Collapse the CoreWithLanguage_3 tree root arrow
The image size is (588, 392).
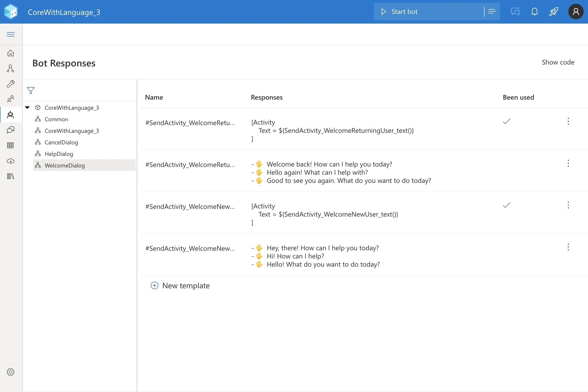coord(27,108)
